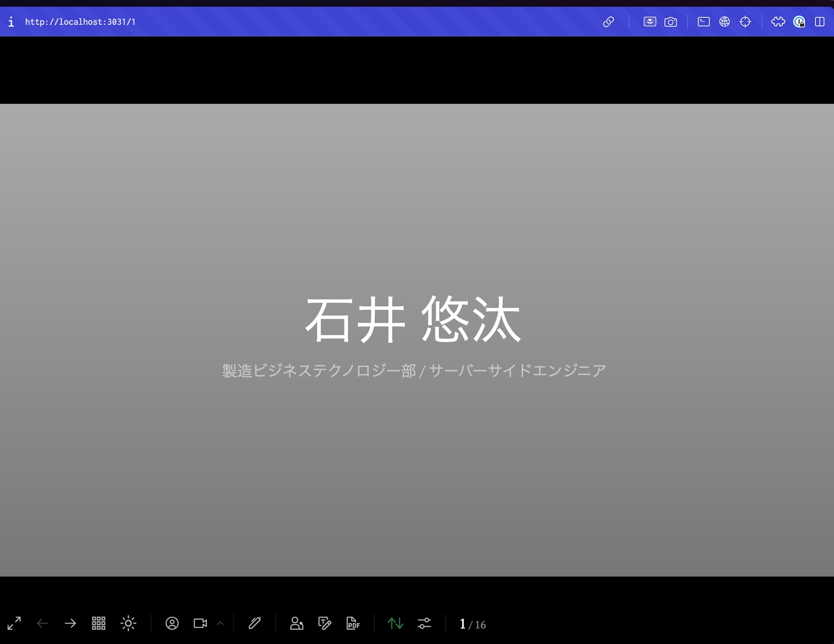Open the integrated text editor icon
The height and width of the screenshot is (644, 834).
point(324,624)
